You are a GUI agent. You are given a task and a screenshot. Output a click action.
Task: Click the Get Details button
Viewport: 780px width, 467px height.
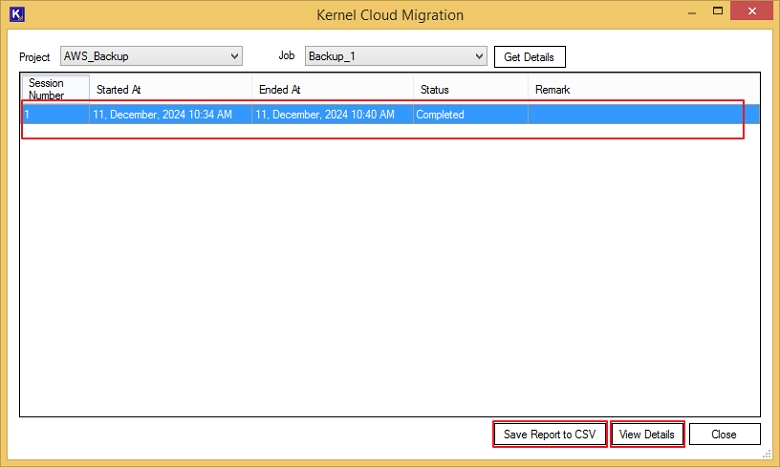pos(529,57)
